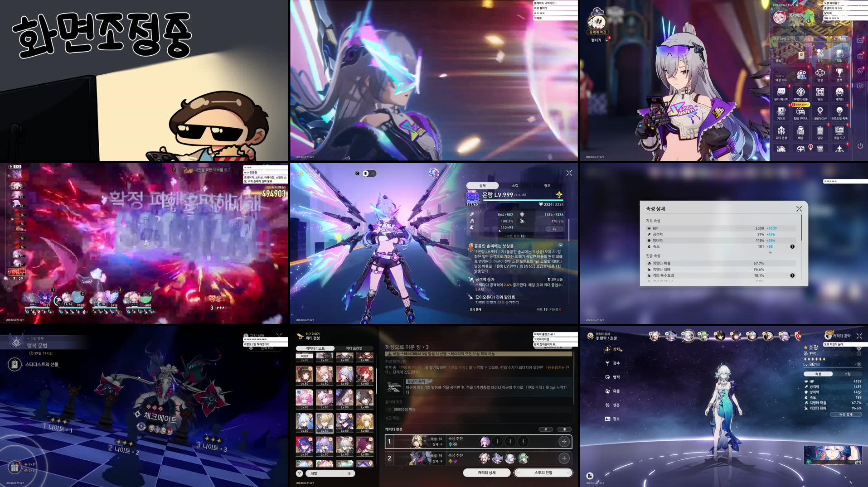Viewport: 868px width, 487px height.
Task: Click the scrollbar in 속성 상세 dialog
Action: [801, 228]
